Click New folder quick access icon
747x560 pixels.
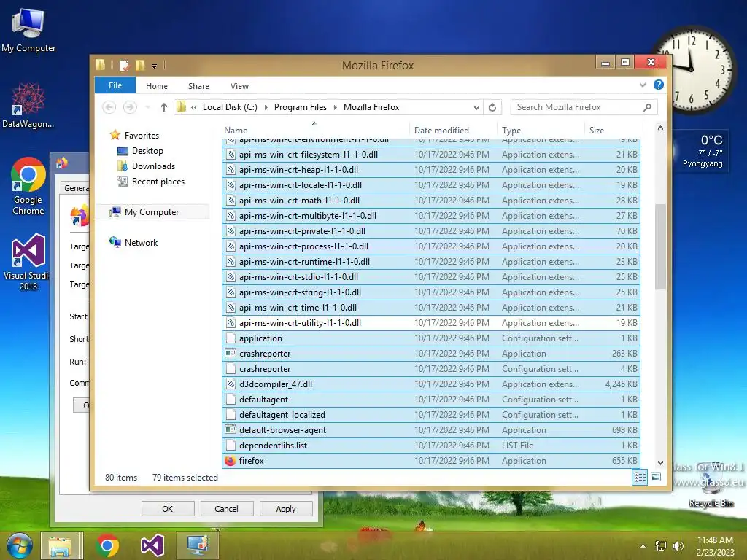click(x=140, y=65)
